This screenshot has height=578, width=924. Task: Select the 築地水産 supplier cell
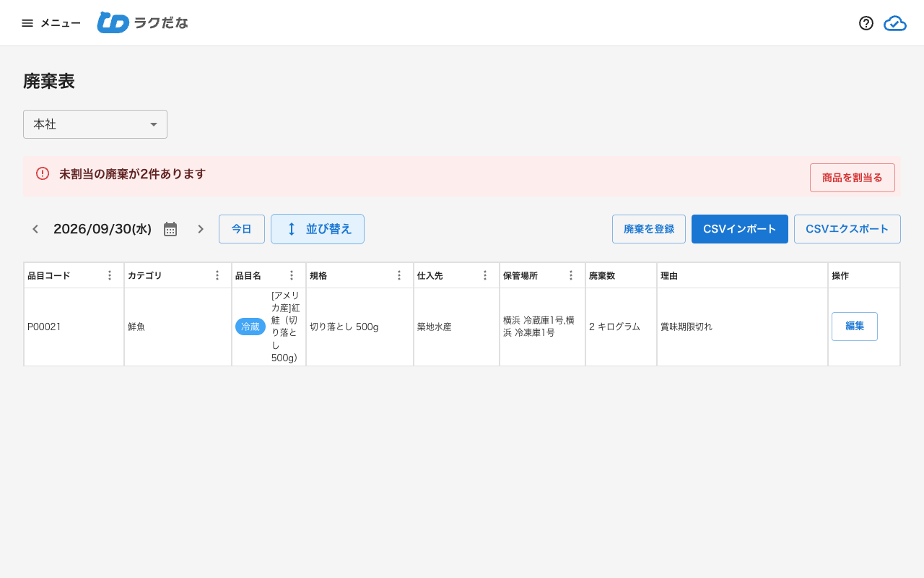click(x=456, y=327)
